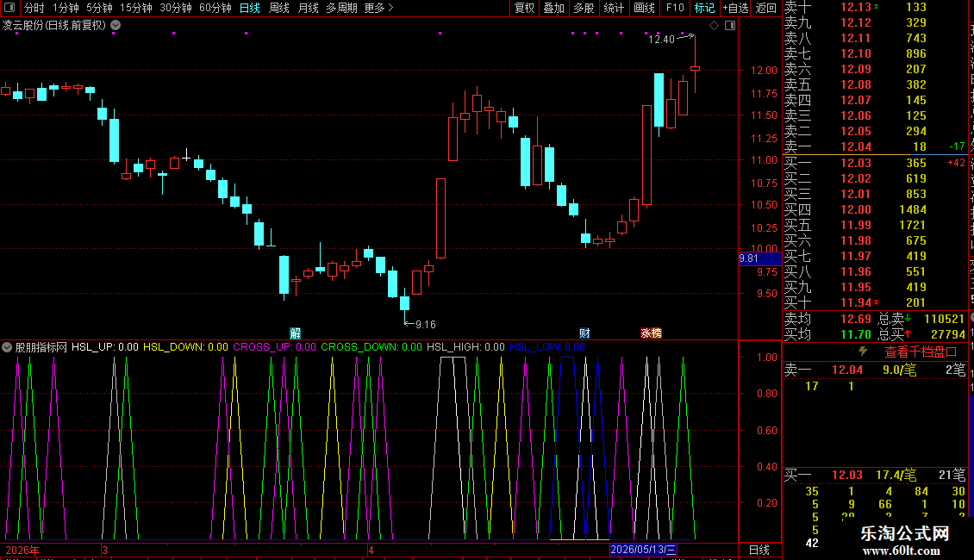
Task: Select the 日线 period
Action: coord(250,8)
